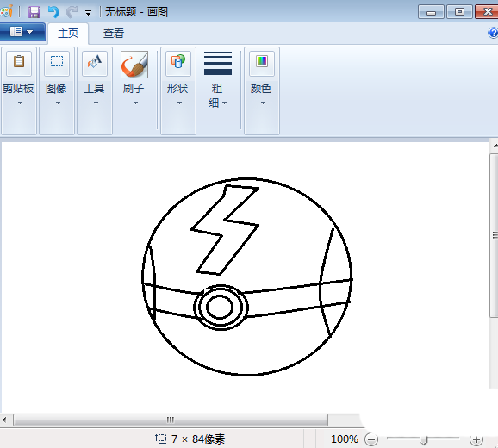
Task: Click the selection size icon in status bar
Action: [161, 439]
